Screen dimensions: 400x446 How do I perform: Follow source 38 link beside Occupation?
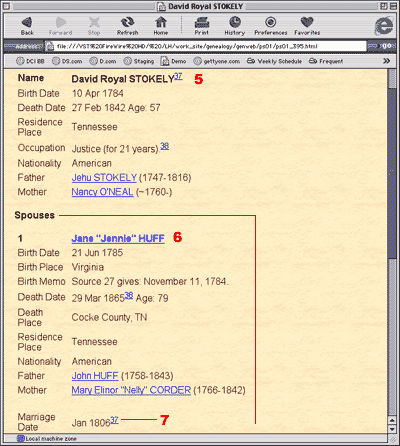(165, 146)
